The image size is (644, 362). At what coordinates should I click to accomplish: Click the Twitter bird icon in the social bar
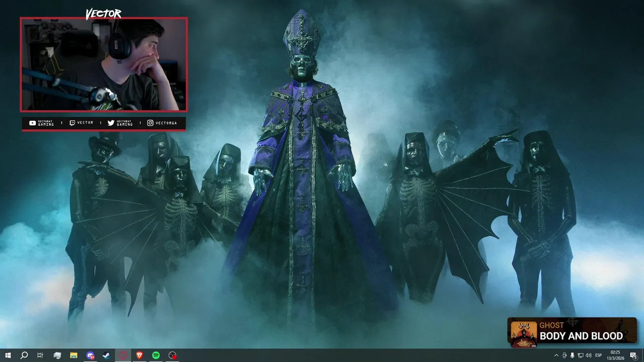(x=111, y=123)
